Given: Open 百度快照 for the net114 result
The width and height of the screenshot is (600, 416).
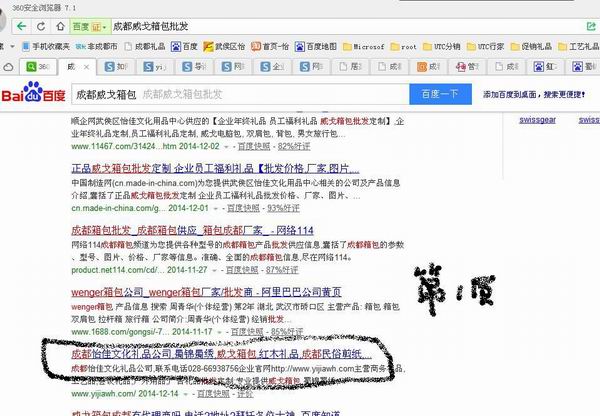Looking at the screenshot, I should pyautogui.click(x=242, y=270).
